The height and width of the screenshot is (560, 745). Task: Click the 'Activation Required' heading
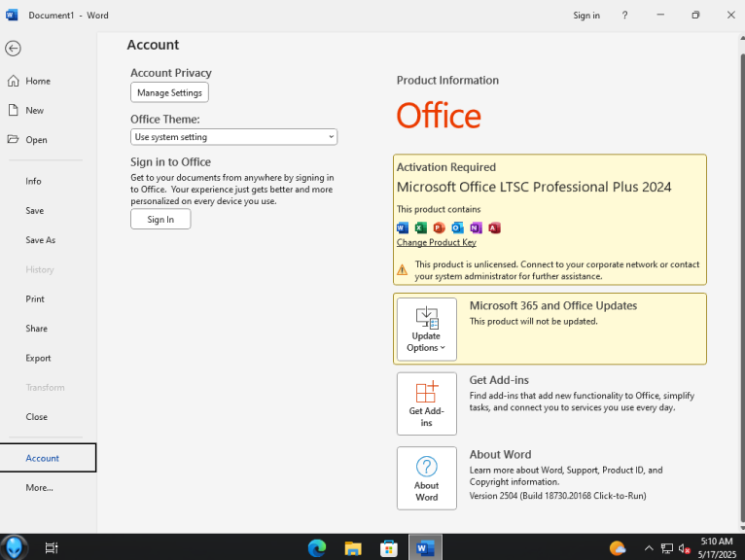click(x=446, y=167)
